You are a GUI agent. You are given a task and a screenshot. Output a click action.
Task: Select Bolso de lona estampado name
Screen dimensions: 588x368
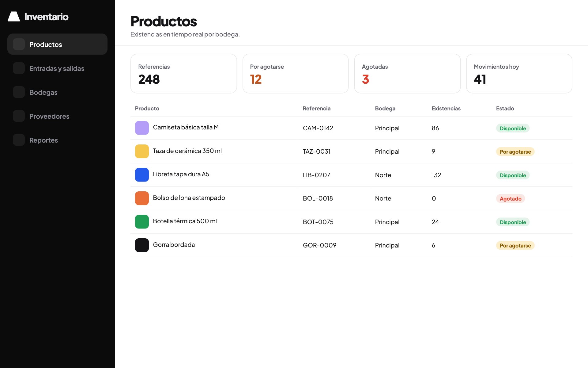[x=189, y=198]
